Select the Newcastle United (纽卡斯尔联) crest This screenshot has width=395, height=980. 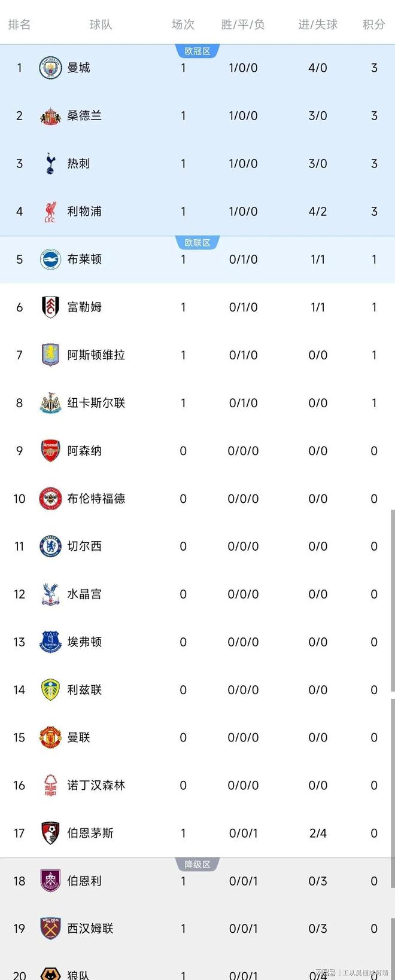point(50,402)
